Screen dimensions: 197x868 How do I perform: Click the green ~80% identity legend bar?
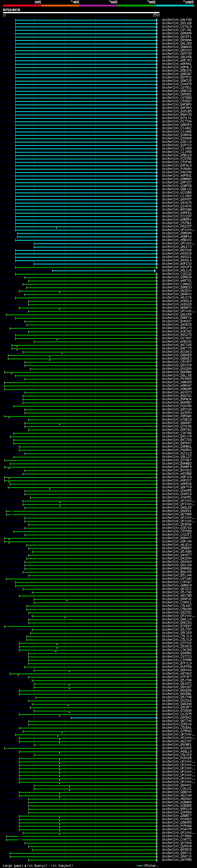pyautogui.click(x=137, y=6)
